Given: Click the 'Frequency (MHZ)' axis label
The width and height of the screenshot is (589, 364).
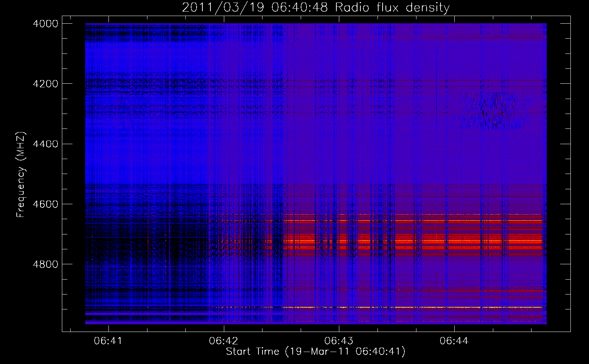Looking at the screenshot, I should coord(21,175).
